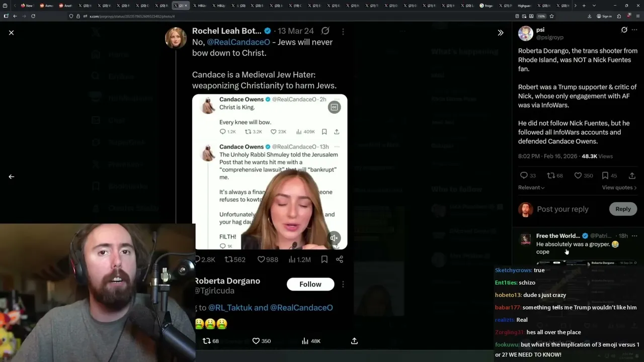Like psi's post showing 350 likes
Screen dimensions: 644x362
tap(584, 175)
